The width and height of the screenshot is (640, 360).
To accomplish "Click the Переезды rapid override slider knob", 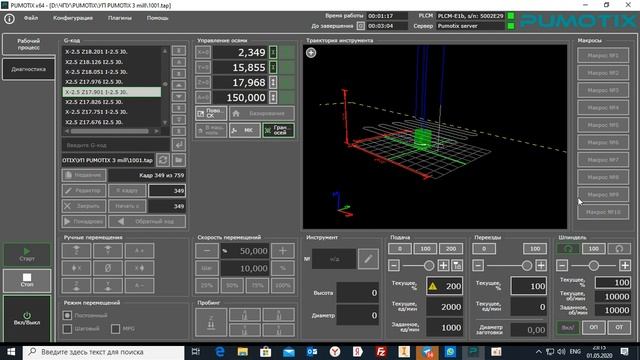I will coord(527,266).
